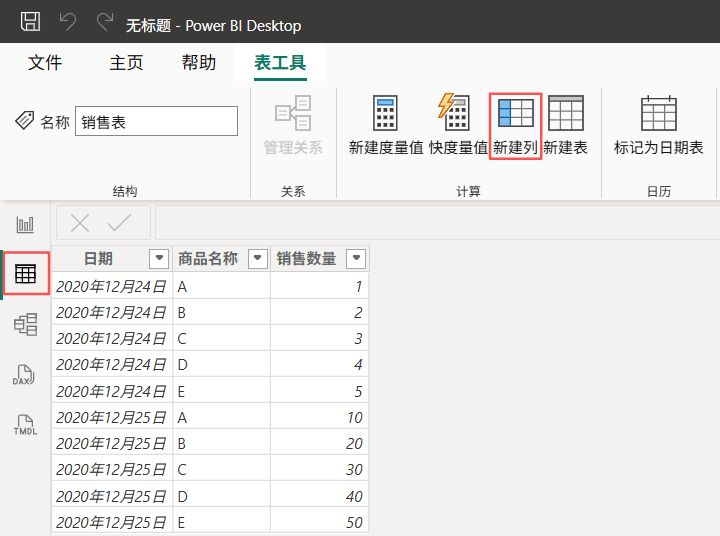720x536 pixels.
Task: Click the quantity cell showing 40
Action: click(320, 496)
